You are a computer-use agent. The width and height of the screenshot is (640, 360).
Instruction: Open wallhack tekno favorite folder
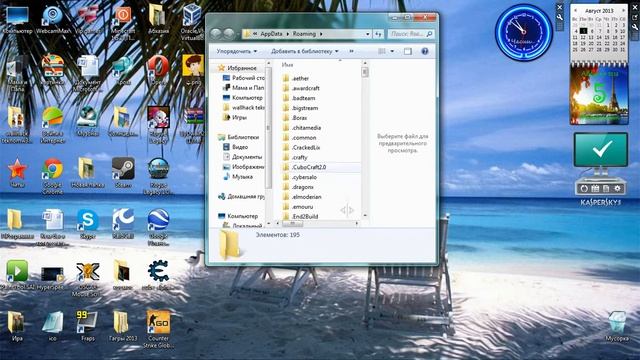point(244,108)
